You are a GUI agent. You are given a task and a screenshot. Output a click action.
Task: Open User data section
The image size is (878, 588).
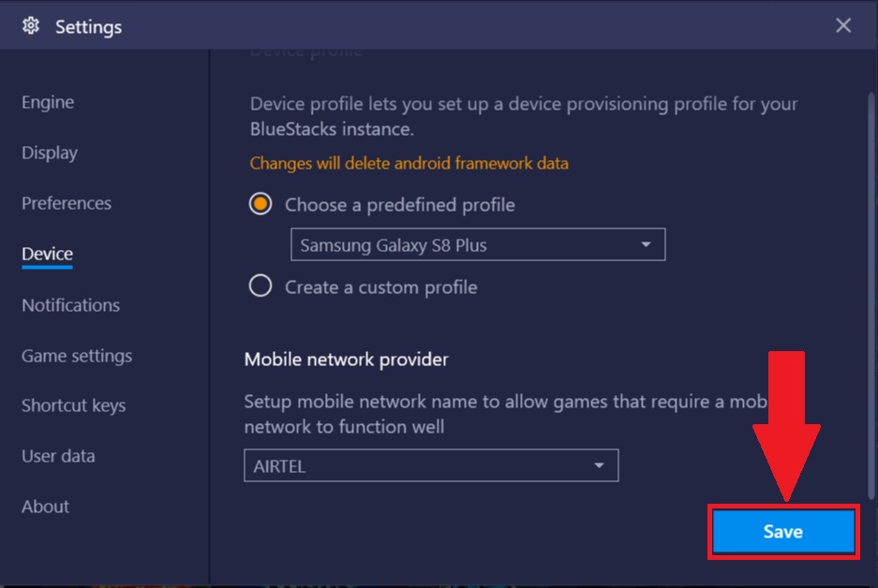click(58, 456)
